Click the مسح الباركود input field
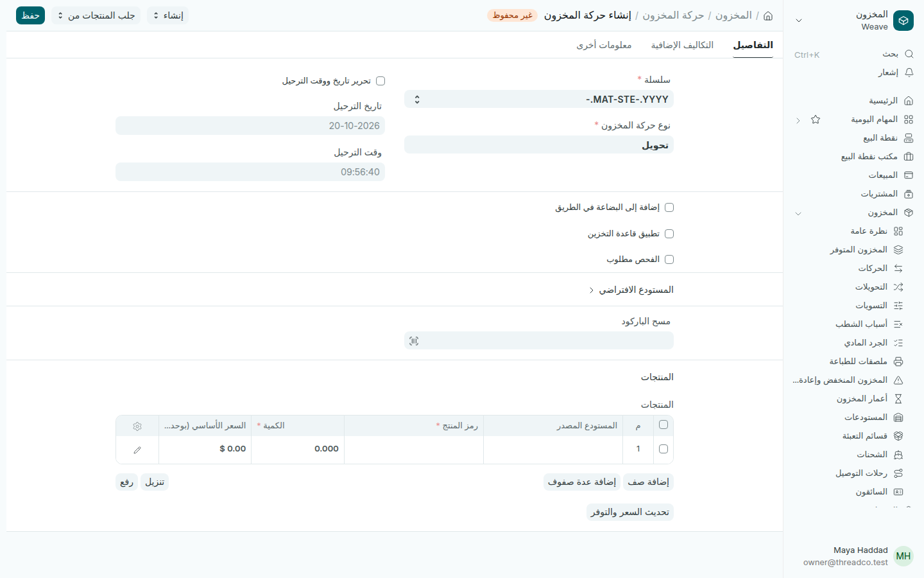This screenshot has height=578, width=924. [x=539, y=341]
